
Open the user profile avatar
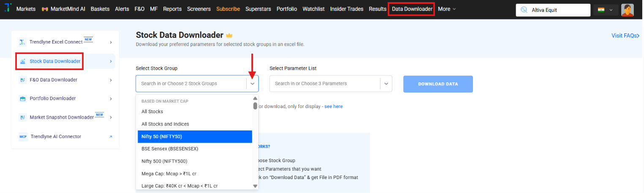tap(628, 10)
